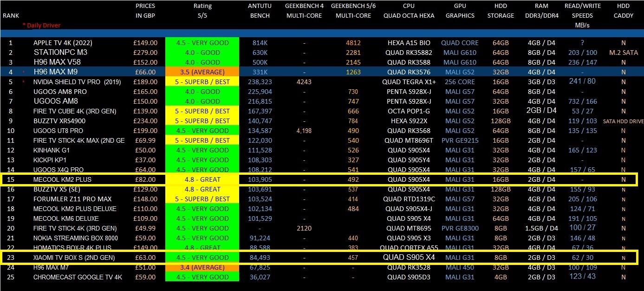Viewport: 644px width, 291px height.
Task: Select the "UGOOS AM8 PRO" device name
Action: pos(60,92)
